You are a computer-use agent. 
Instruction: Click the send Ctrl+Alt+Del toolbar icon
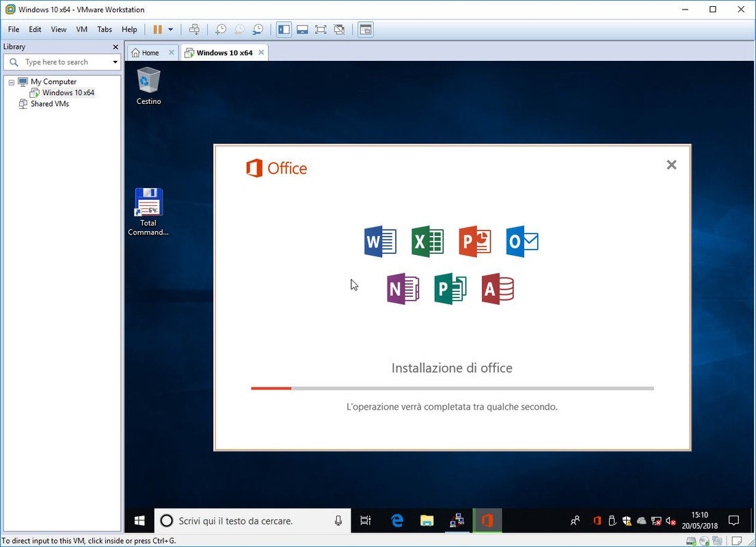coord(194,29)
